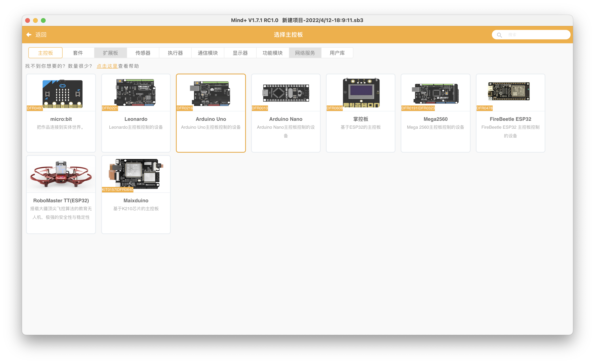Screen dimensions: 595x364
Task: Click the Mega 2560主控板控制的设备 description
Action: click(x=435, y=127)
